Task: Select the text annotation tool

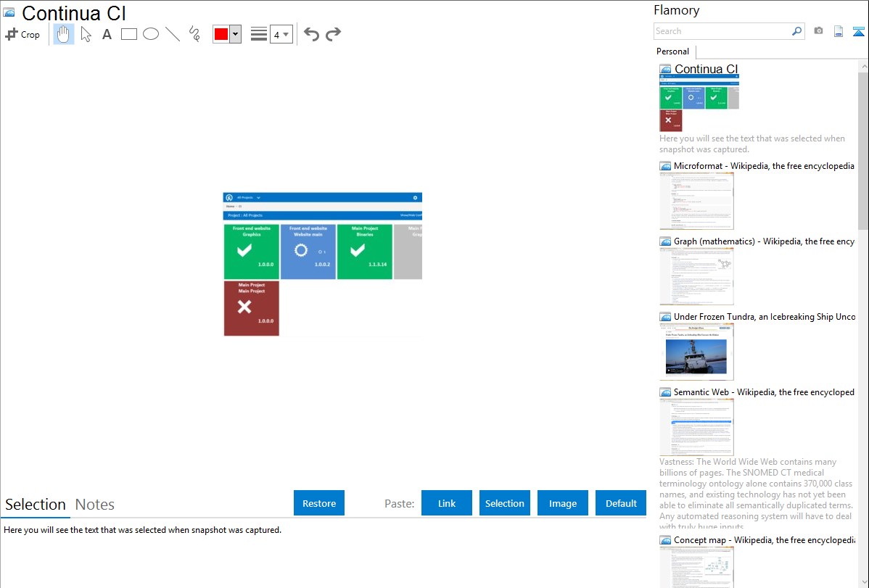Action: point(107,34)
